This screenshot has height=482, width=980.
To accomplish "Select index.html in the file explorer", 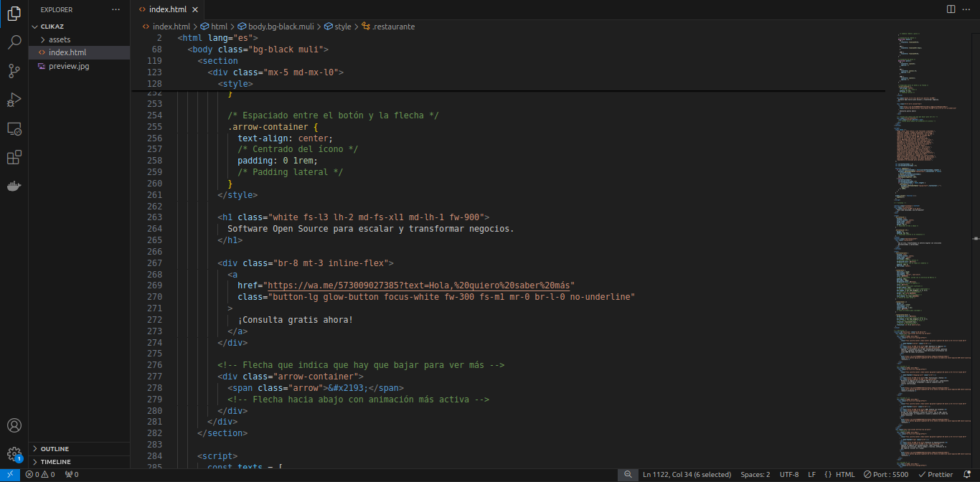I will (79, 52).
